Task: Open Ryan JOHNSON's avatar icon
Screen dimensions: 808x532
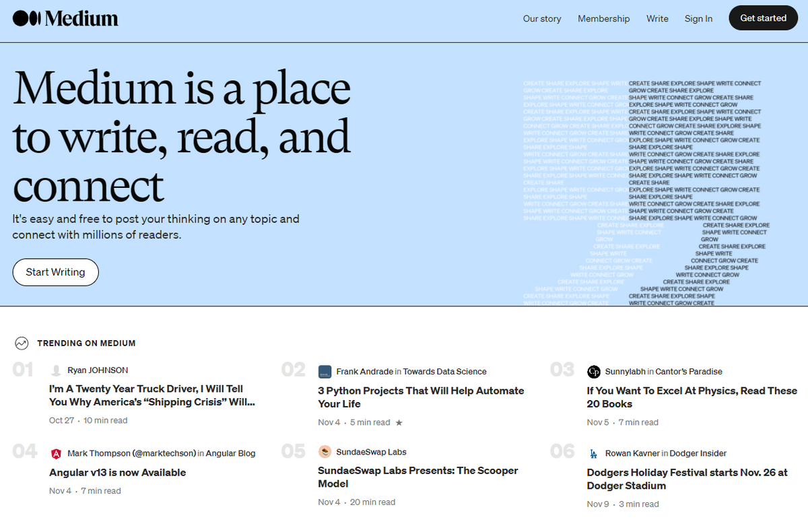Action: pos(57,370)
